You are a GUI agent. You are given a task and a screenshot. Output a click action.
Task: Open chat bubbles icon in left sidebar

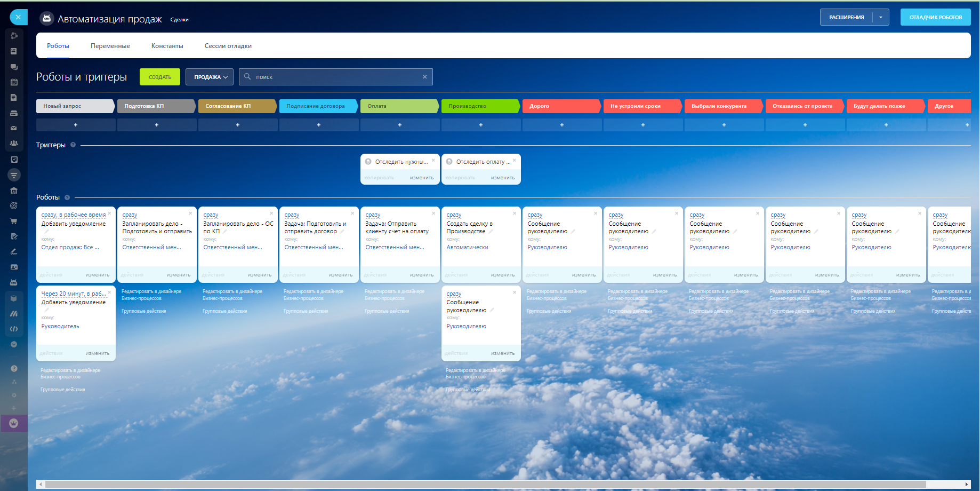[14, 67]
